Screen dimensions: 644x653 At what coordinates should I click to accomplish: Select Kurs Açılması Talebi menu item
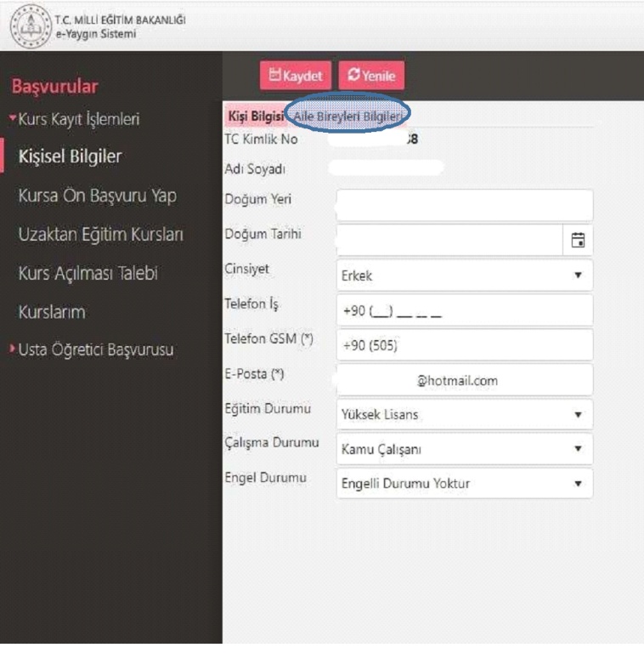click(x=88, y=274)
